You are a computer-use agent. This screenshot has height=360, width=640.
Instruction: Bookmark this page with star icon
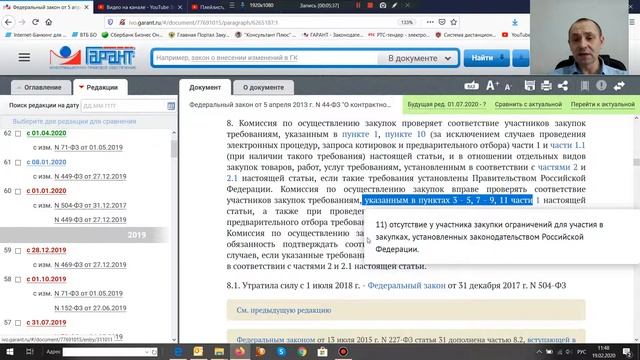coord(453,22)
